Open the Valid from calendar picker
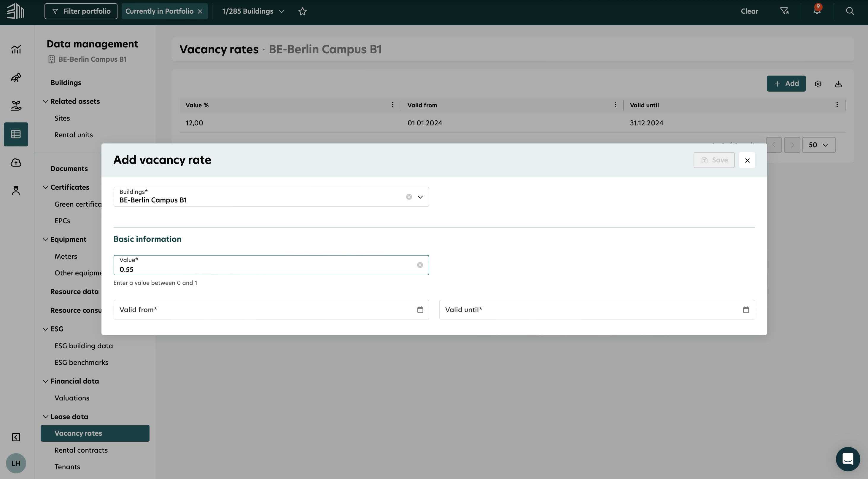 [420, 310]
